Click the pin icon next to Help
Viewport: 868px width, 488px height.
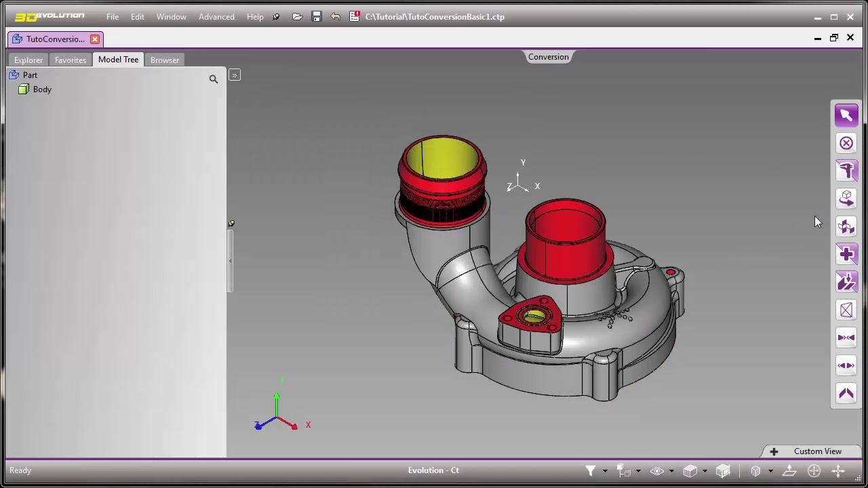click(x=276, y=17)
